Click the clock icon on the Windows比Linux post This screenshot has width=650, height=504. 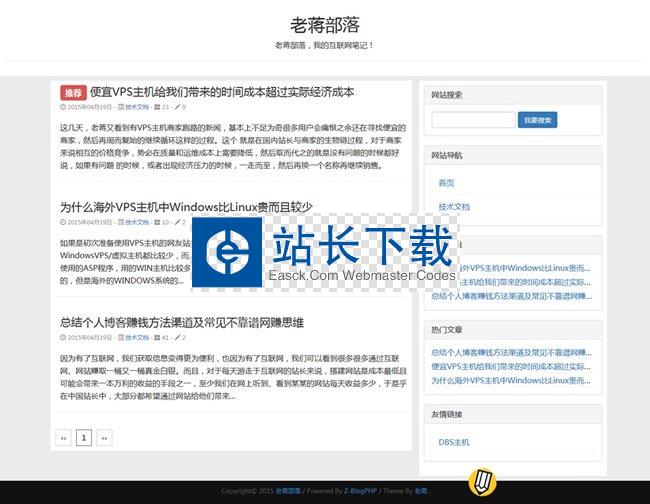[x=63, y=222]
